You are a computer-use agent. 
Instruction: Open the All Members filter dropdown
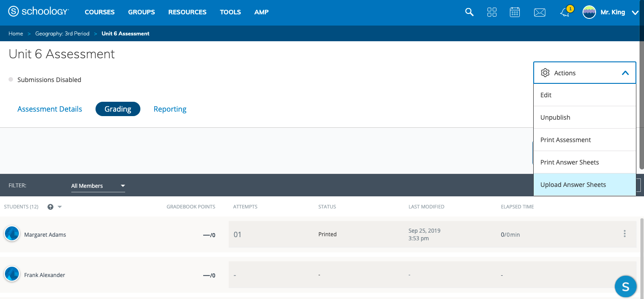pos(98,186)
